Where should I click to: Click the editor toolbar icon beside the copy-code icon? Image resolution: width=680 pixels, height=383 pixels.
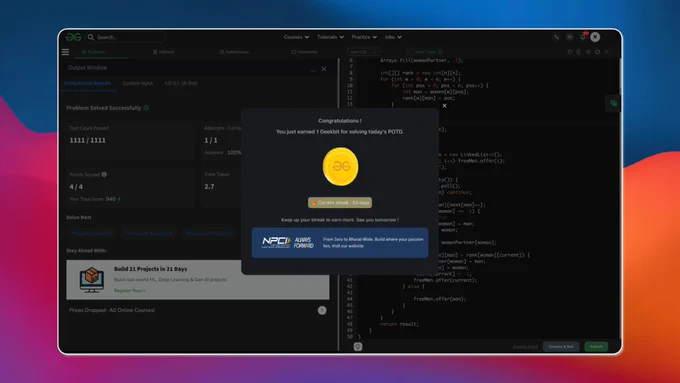pyautogui.click(x=579, y=52)
